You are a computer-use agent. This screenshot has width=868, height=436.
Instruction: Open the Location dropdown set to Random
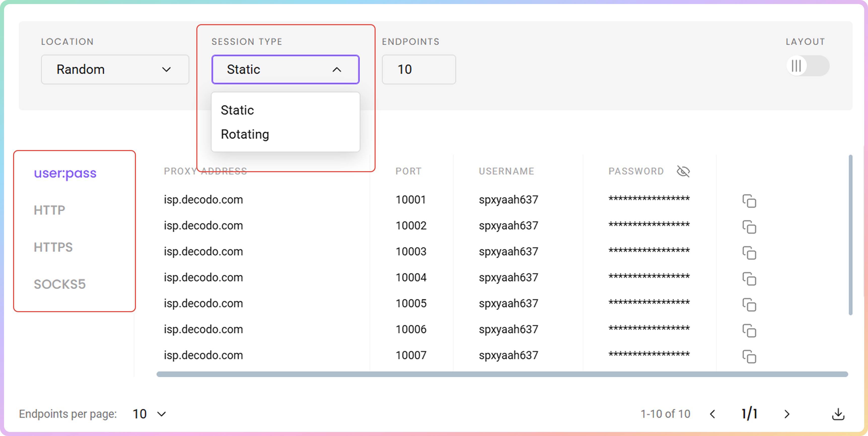point(115,69)
